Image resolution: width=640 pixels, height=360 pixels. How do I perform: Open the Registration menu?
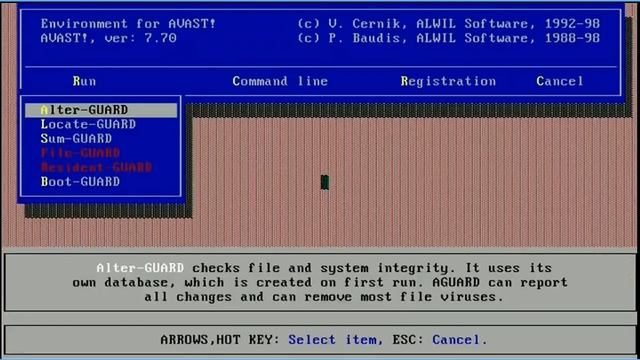(448, 81)
